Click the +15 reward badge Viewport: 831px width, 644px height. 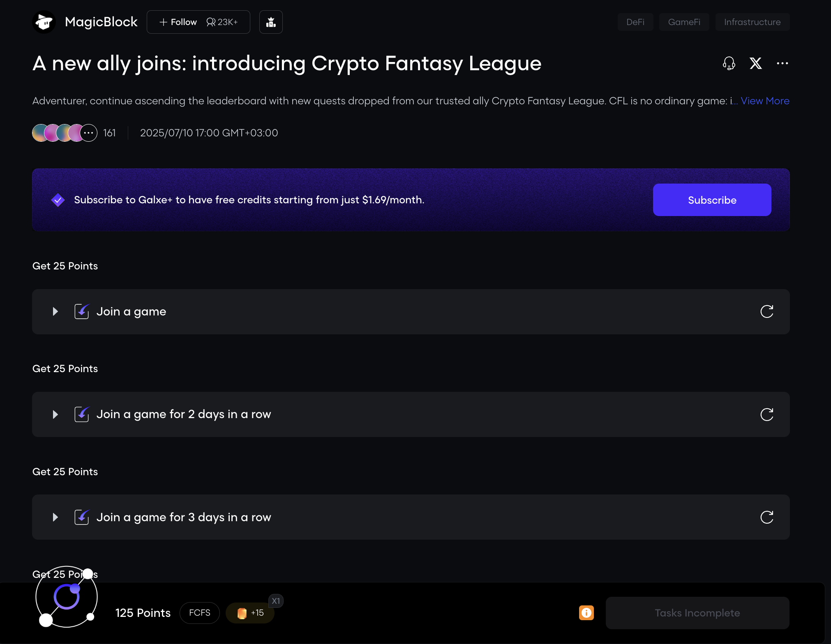click(x=250, y=613)
